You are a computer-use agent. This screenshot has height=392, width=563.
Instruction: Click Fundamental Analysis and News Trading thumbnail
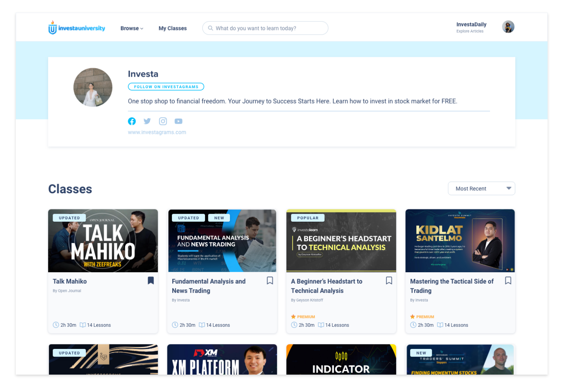[222, 241]
